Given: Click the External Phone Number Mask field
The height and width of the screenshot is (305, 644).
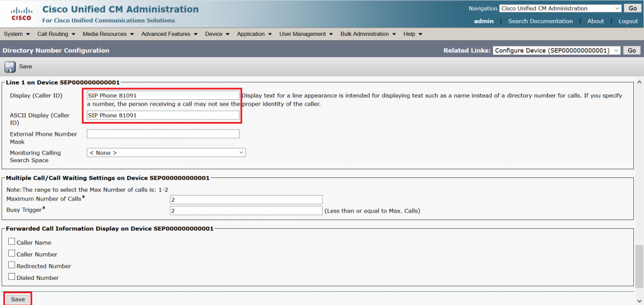Looking at the screenshot, I should click(163, 134).
